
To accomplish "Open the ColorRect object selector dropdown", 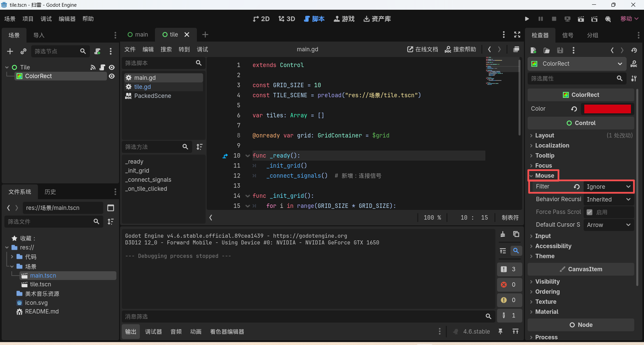I will coord(577,64).
